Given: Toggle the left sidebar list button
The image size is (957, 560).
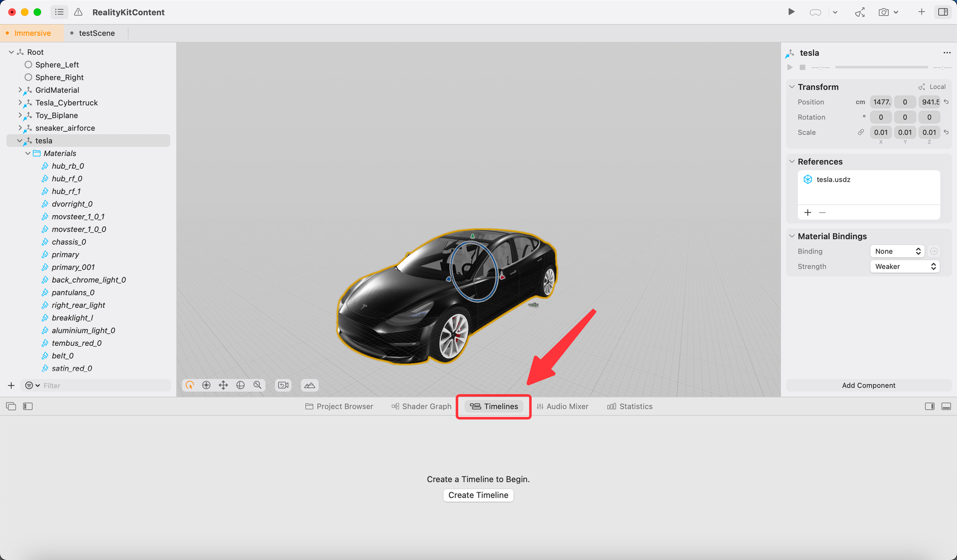Looking at the screenshot, I should click(x=59, y=12).
